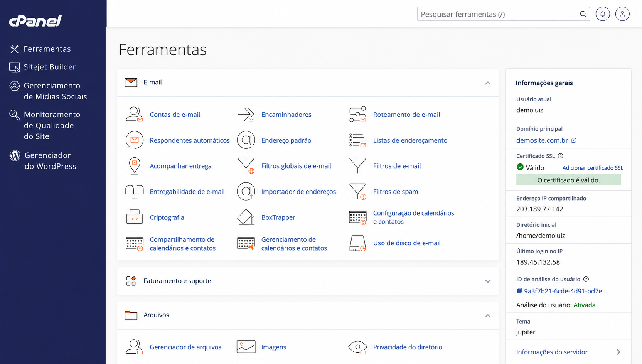This screenshot has width=642, height=364.
Task: Click the Encaminhadores arrow icon
Action: pos(246,115)
